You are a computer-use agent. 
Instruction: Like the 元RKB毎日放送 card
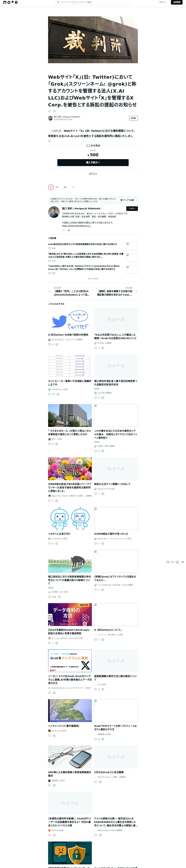pos(50,501)
